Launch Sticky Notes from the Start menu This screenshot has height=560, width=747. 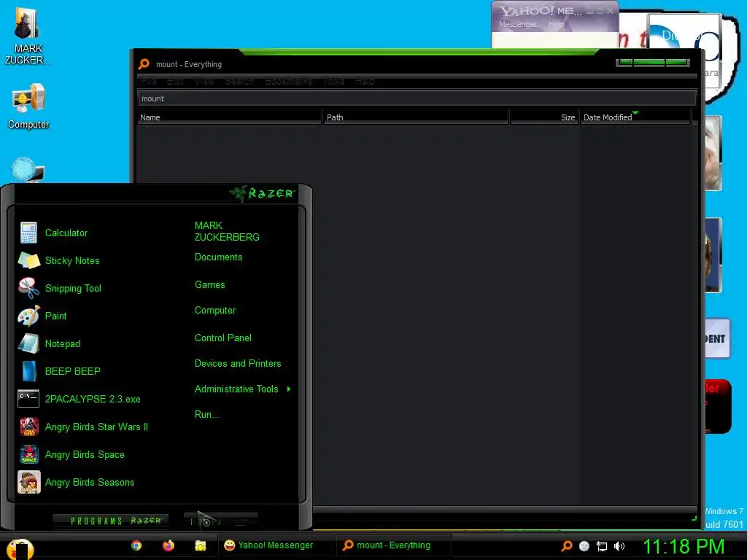(59, 260)
